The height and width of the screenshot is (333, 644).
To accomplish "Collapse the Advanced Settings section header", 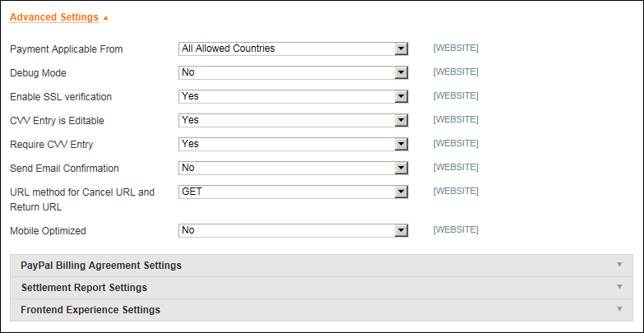I will coord(54,17).
